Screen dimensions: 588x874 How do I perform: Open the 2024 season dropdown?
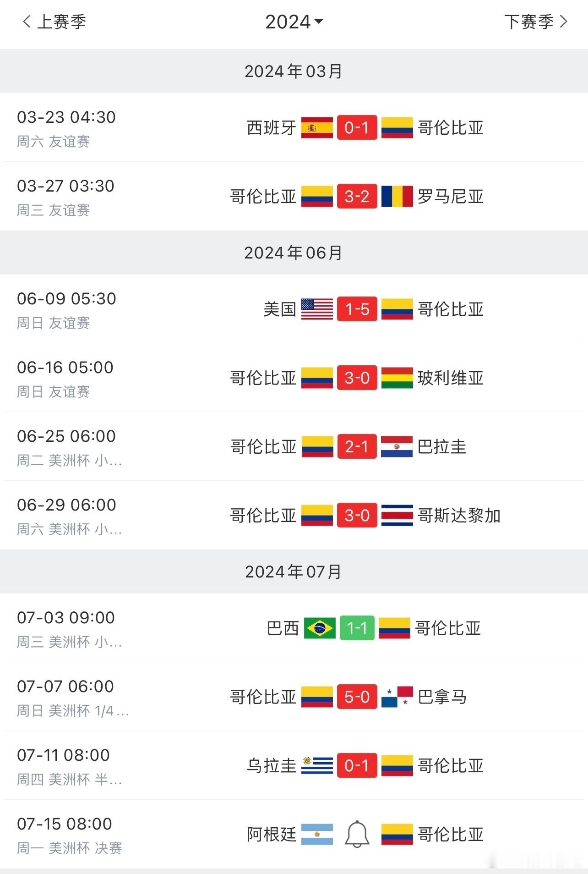294,22
